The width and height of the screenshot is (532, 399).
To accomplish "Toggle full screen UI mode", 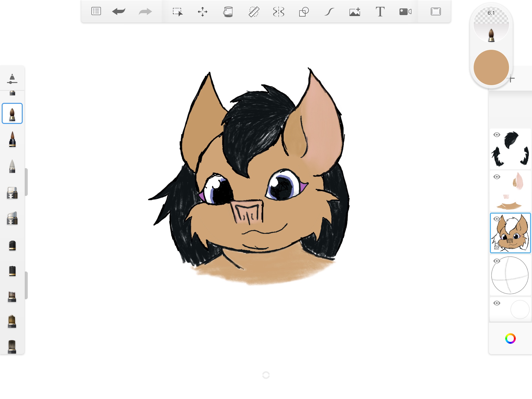I will point(436,11).
